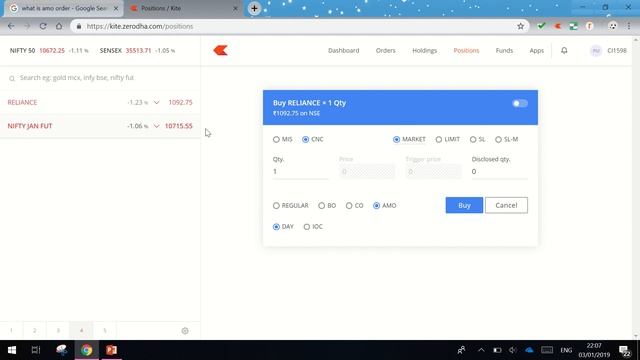Image resolution: width=640 pixels, height=360 pixels.
Task: Click the marketwatch search magnifier icon
Action: (x=12, y=78)
